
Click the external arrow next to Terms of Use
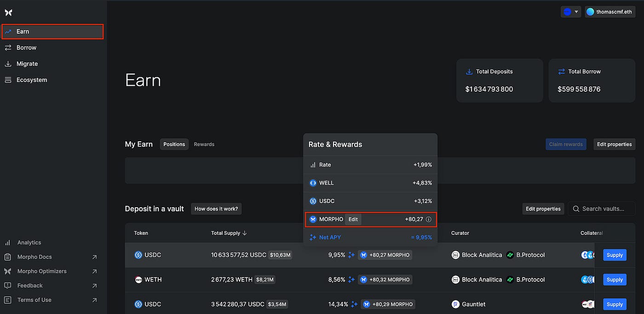pos(94,300)
